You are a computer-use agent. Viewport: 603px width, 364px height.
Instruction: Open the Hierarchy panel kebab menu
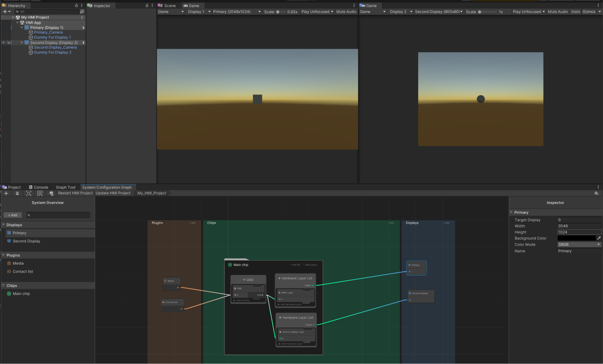coord(82,5)
